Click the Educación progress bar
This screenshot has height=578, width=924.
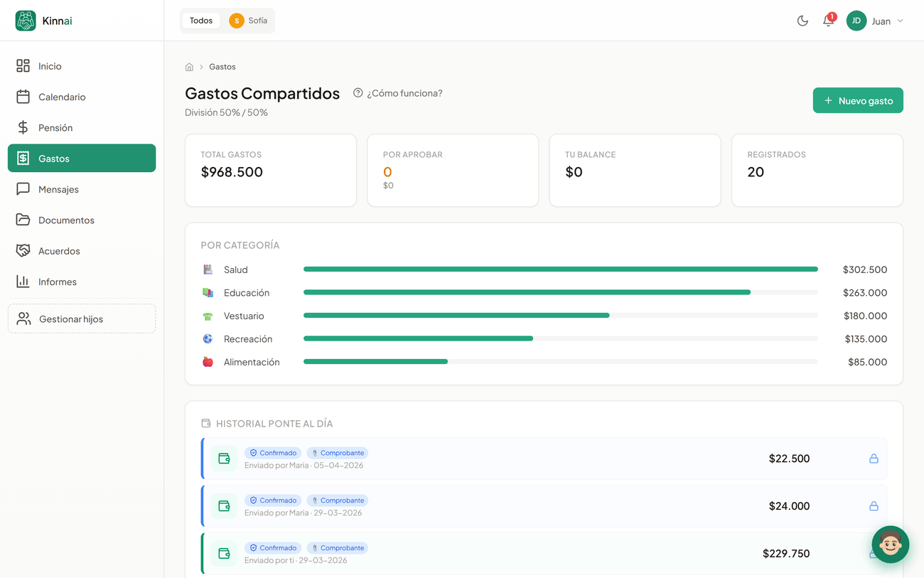561,292
